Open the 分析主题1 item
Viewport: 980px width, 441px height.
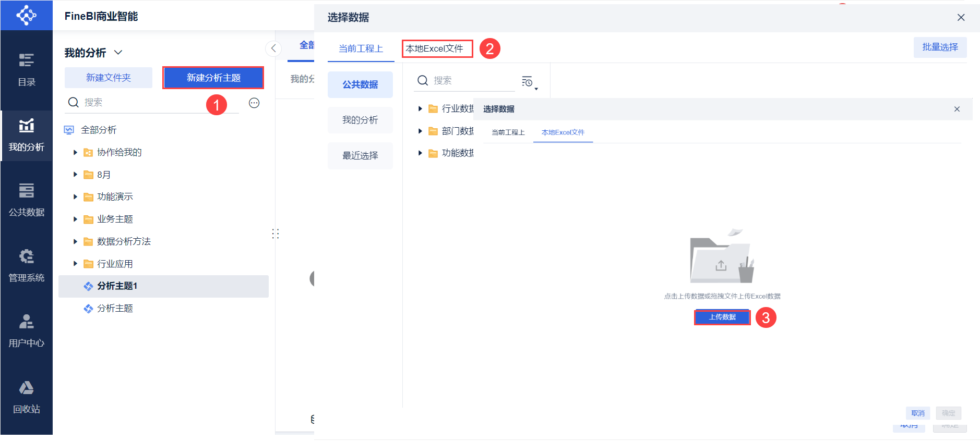[163, 286]
